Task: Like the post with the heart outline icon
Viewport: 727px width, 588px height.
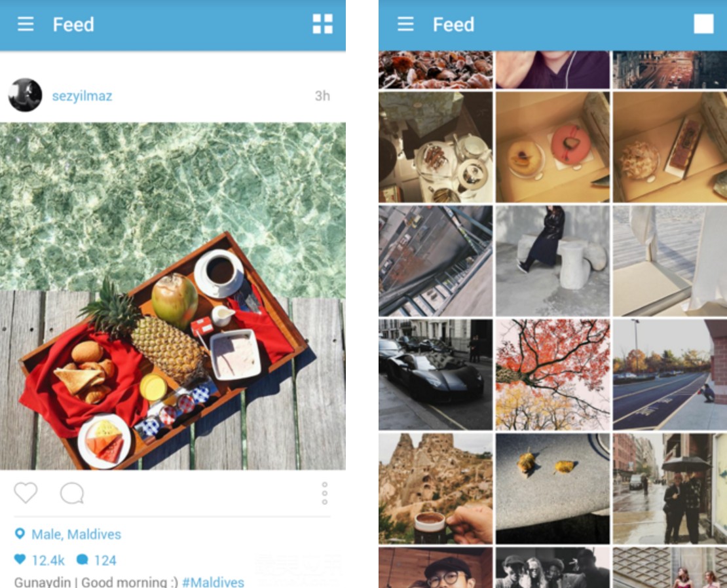Action: 26,492
